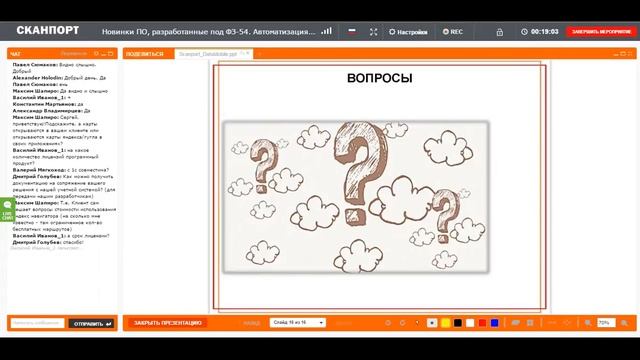Click the 70% zoom value field
640x360 pixels.
pyautogui.click(x=606, y=323)
